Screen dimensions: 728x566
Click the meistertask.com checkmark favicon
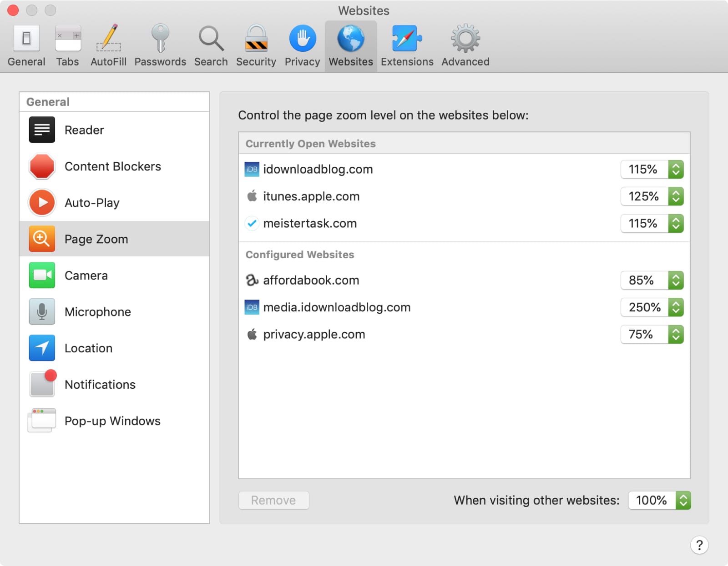pos(252,223)
